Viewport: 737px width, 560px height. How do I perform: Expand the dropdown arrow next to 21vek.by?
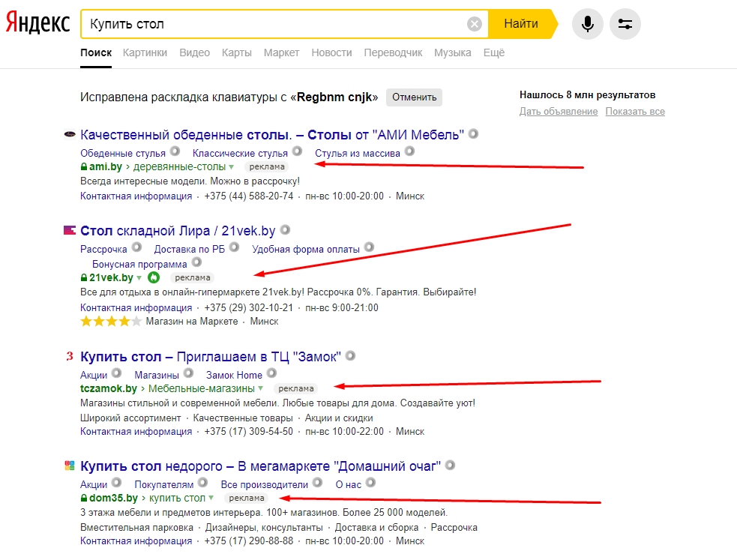coord(139,277)
